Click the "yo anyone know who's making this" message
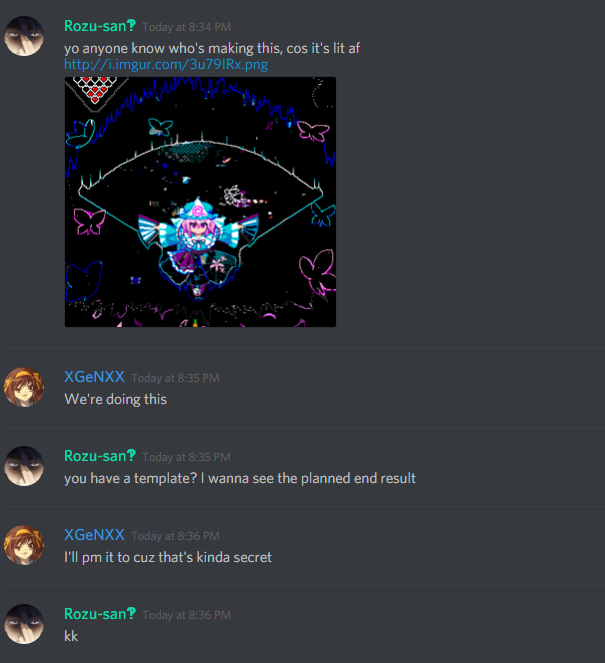 click(212, 48)
